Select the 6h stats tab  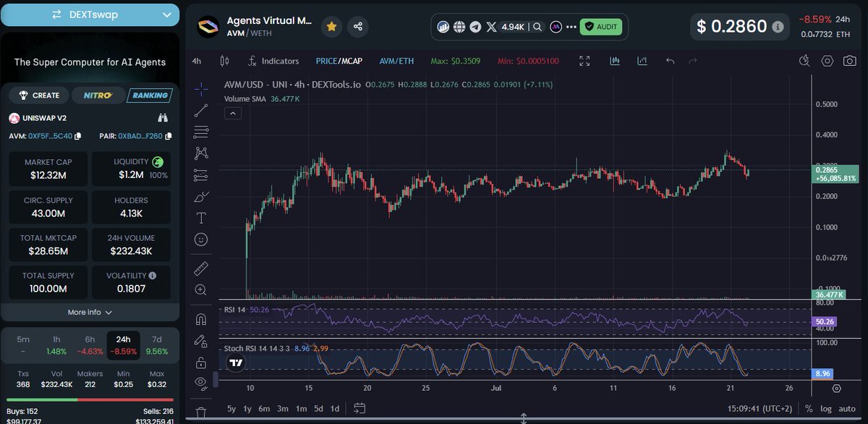[x=90, y=345]
